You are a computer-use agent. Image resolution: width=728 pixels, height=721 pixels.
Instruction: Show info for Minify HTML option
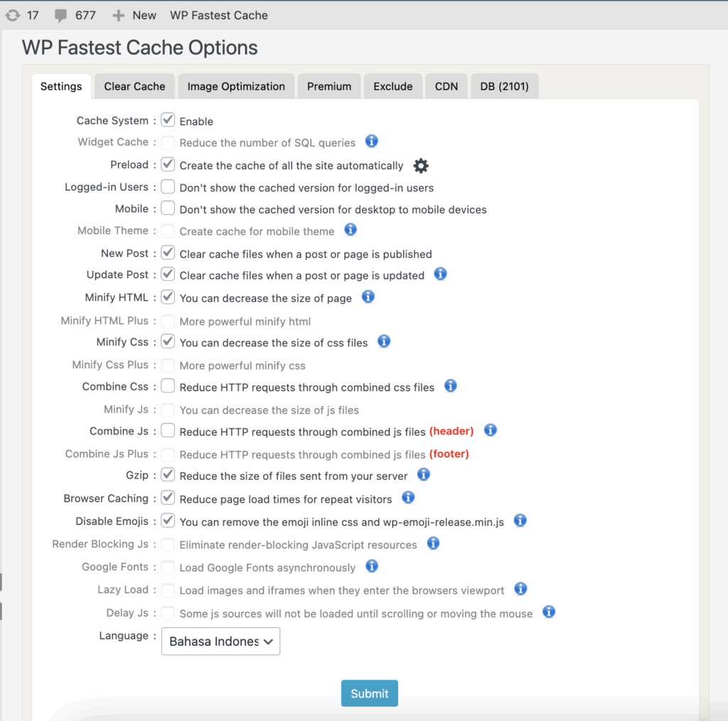click(x=368, y=297)
